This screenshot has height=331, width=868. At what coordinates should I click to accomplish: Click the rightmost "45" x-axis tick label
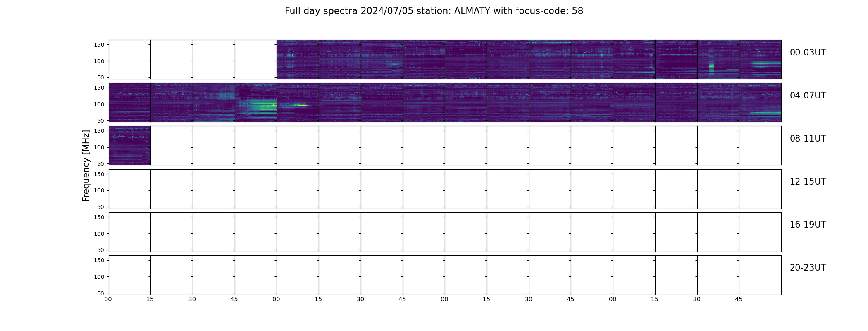tap(739, 299)
